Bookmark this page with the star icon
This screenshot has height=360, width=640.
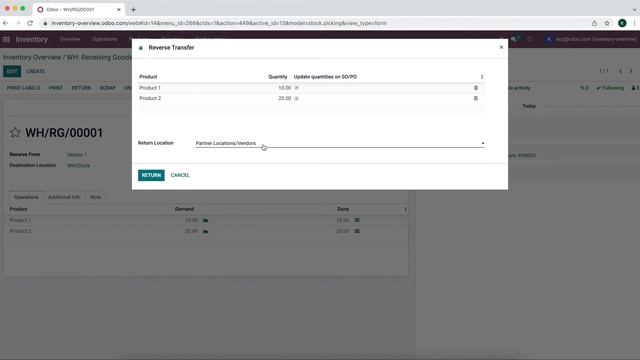pyautogui.click(x=607, y=23)
